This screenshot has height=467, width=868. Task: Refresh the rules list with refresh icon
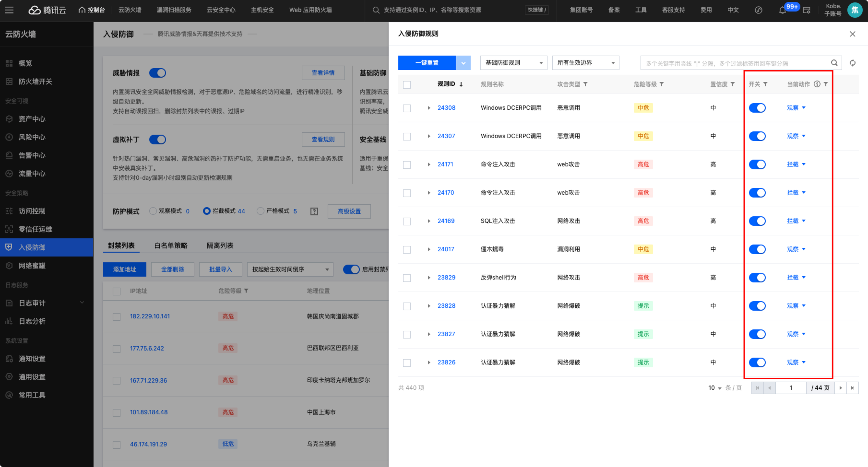coord(853,63)
